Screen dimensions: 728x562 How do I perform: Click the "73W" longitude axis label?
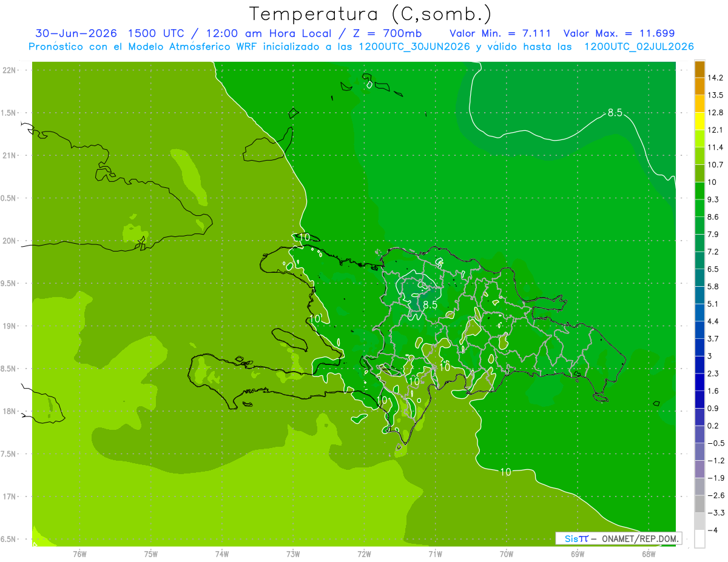tap(293, 554)
